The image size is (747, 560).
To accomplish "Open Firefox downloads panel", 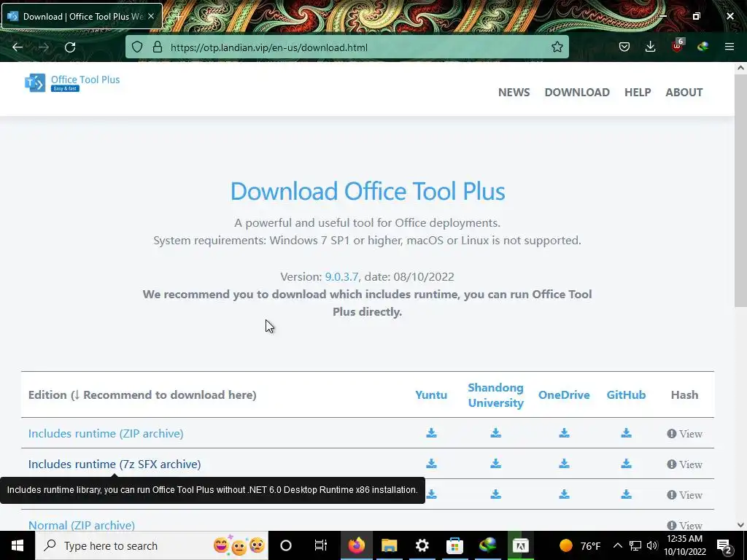I will pos(650,47).
